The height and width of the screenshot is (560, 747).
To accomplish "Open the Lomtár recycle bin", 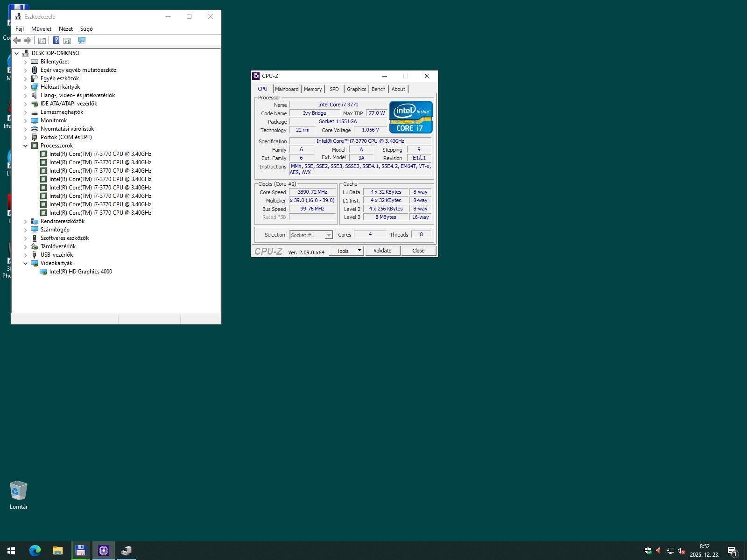I will [x=19, y=495].
